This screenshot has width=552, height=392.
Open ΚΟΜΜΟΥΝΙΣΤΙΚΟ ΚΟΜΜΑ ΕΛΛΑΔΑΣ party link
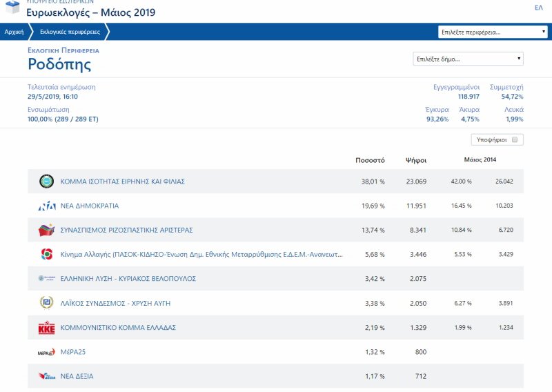click(x=119, y=328)
